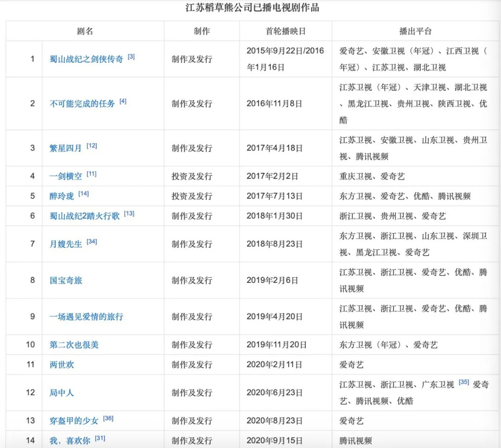Select the date 2017年7月13日
The image size is (501, 448).
click(275, 196)
